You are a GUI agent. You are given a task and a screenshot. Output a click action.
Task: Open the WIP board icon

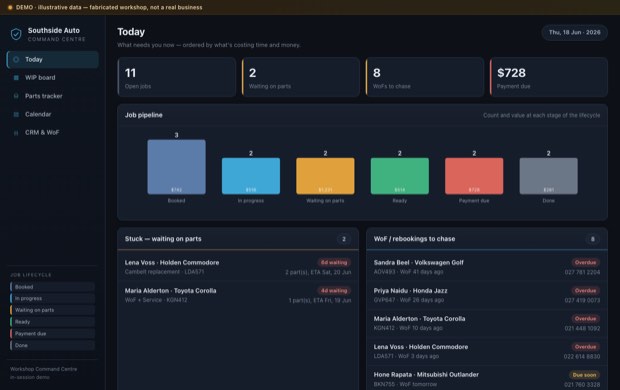tap(16, 78)
